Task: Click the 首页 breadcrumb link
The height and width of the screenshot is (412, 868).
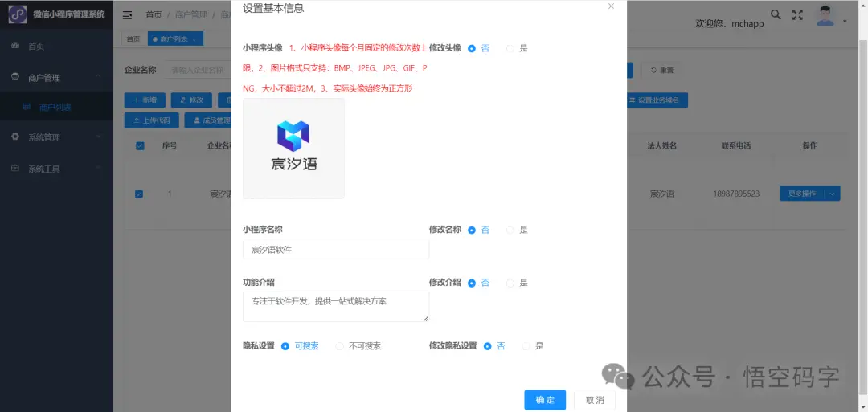Action: [x=154, y=15]
